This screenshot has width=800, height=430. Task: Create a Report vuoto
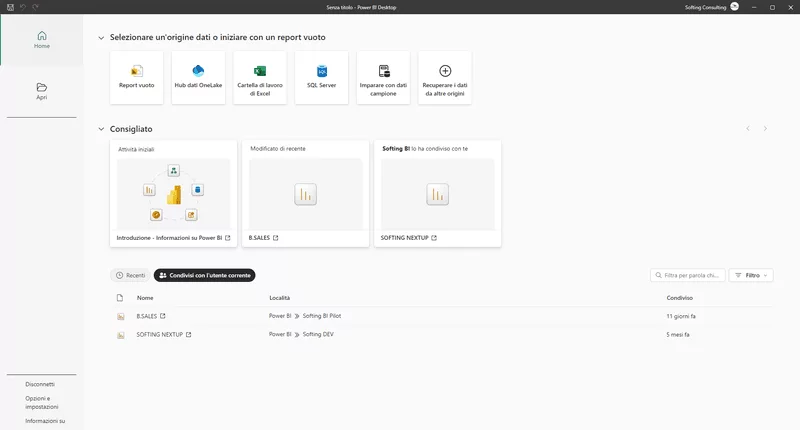coord(137,78)
